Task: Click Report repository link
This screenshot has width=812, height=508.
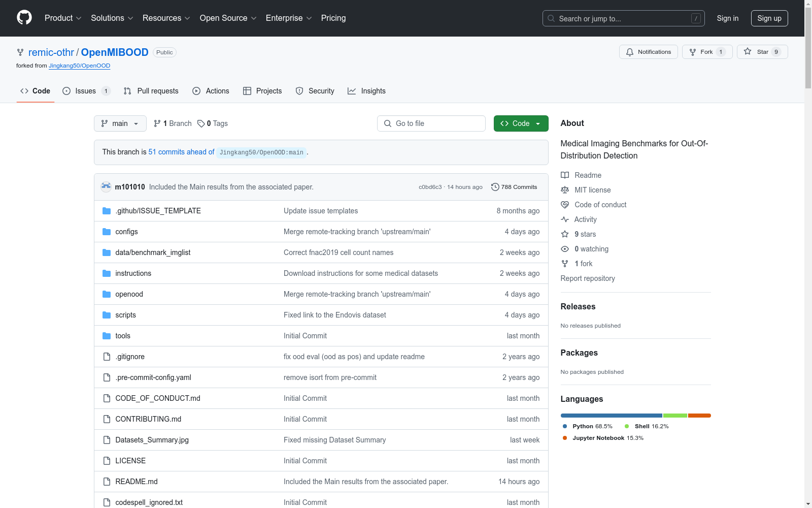Action: (x=588, y=278)
